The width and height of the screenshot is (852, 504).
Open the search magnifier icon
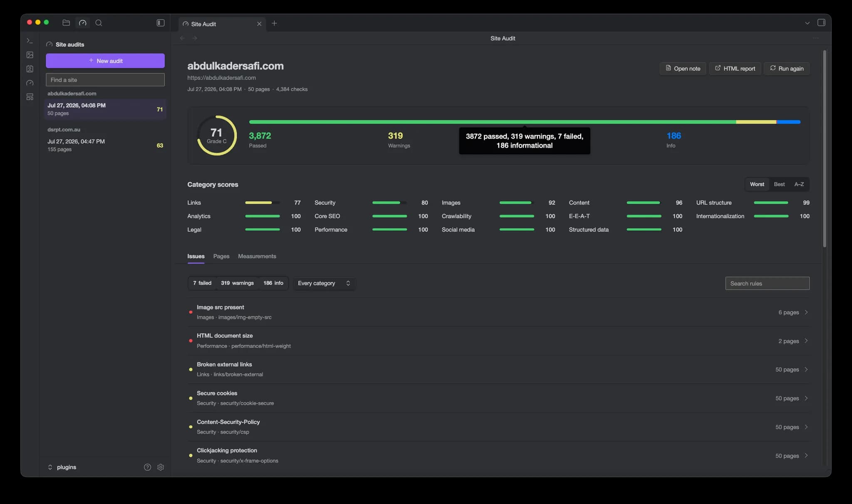point(99,23)
